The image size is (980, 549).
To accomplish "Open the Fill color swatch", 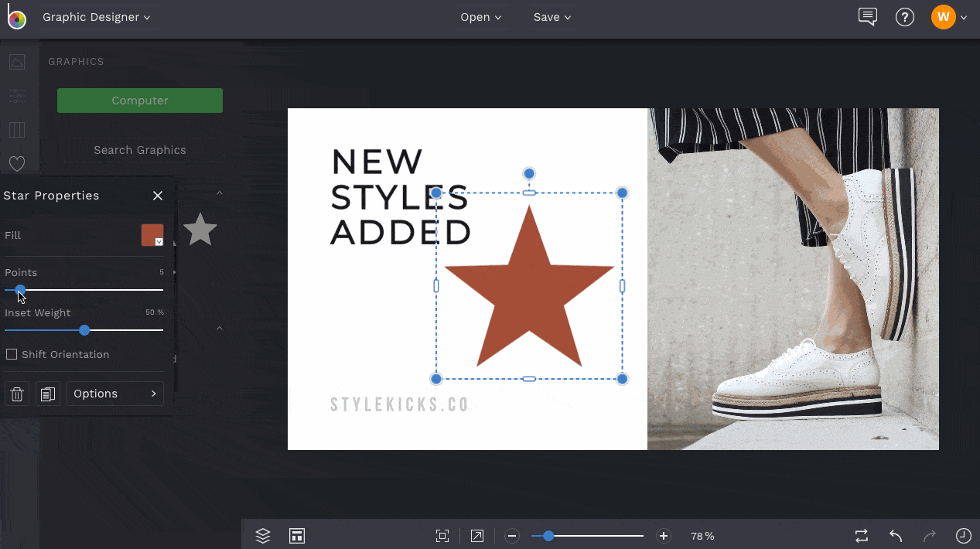I will point(152,235).
